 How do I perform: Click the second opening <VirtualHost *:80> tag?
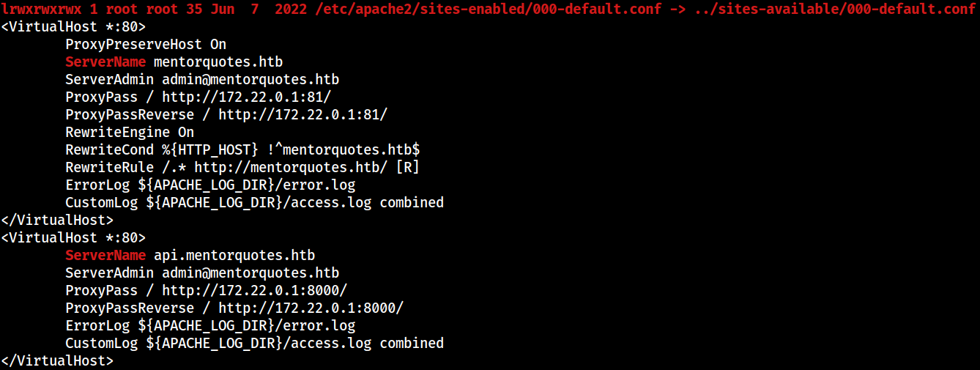click(x=73, y=237)
